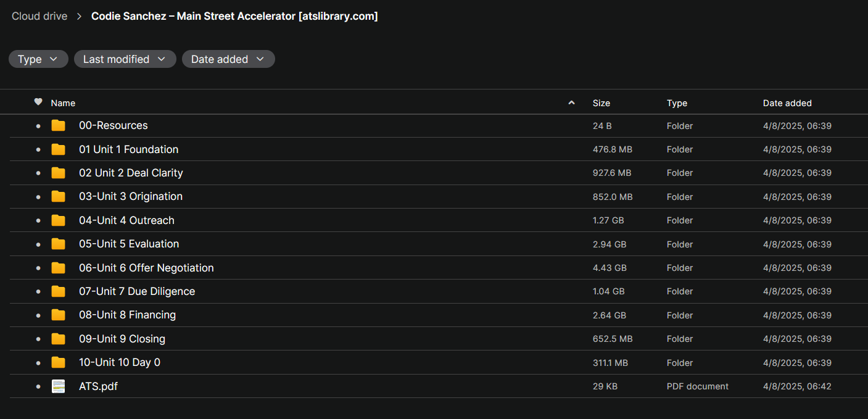868x419 pixels.
Task: Go to Cloud drive breadcrumb link
Action: click(x=39, y=16)
